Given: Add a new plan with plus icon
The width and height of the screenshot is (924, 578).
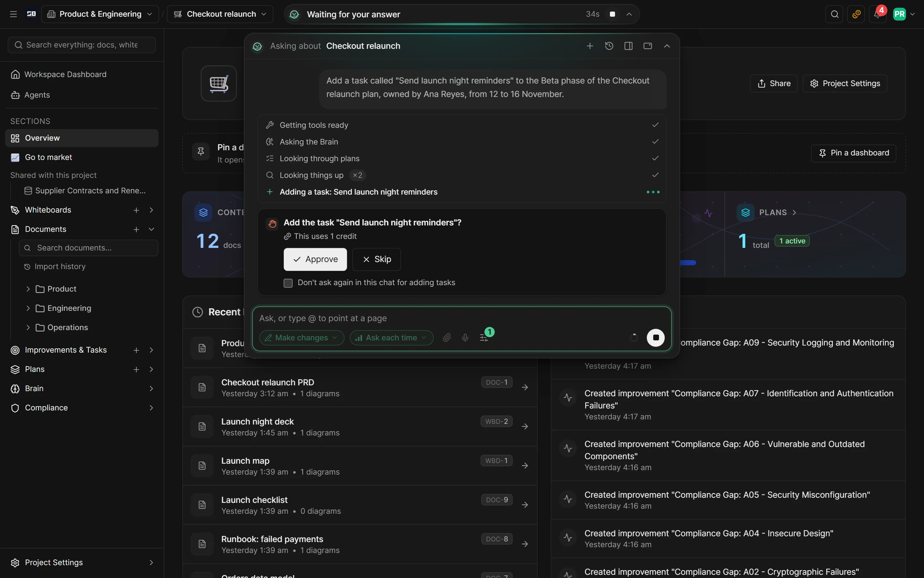Looking at the screenshot, I should [x=136, y=369].
